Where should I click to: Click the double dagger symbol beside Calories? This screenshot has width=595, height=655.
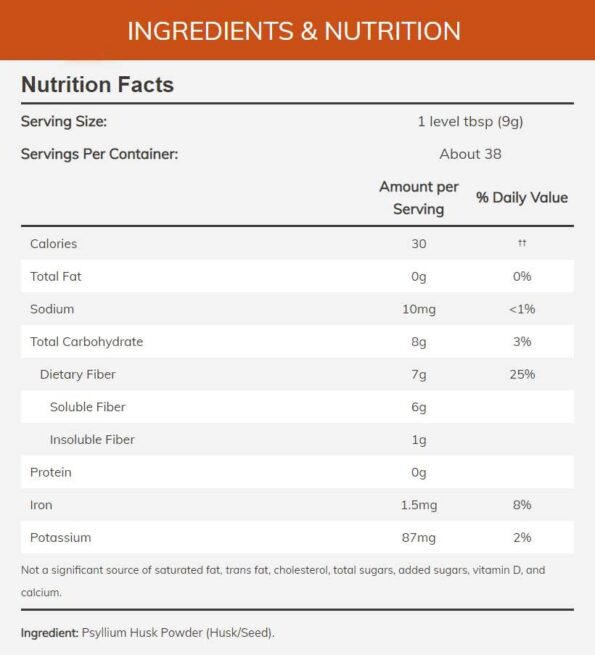coord(522,243)
